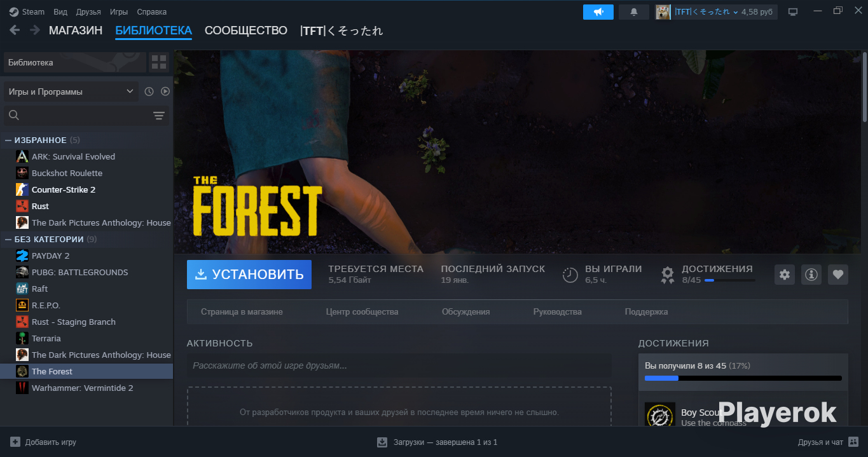Screen dimensions: 868x457
Task: Click Друзья и чат button
Action: (x=829, y=442)
